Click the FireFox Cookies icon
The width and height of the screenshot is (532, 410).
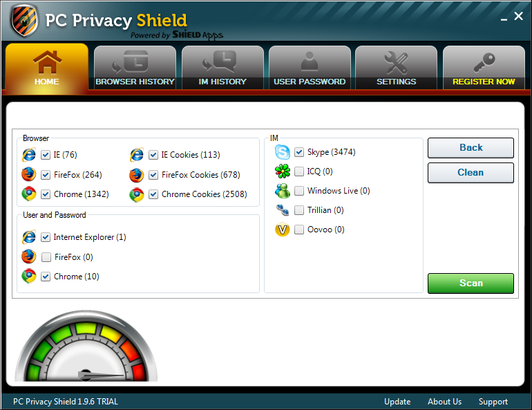137,175
